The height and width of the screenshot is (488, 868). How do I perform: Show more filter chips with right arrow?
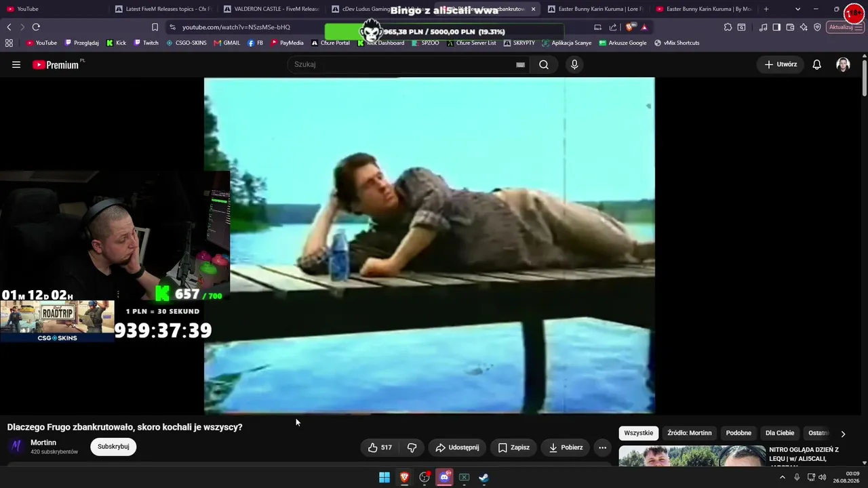point(843,434)
